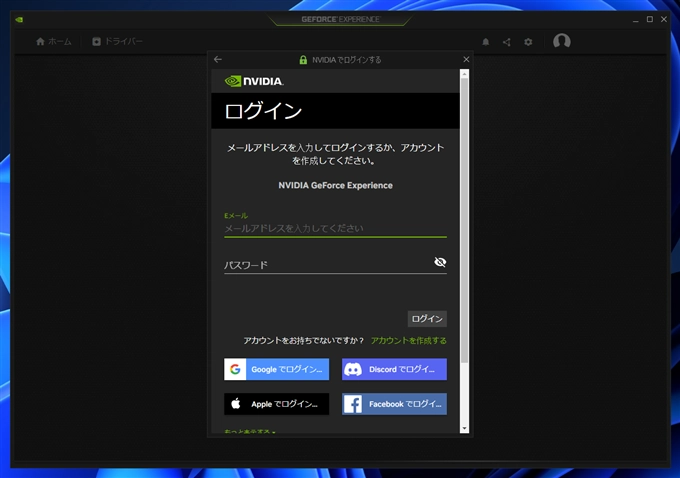Viewport: 680px width, 478px height.
Task: Open the notifications bell icon
Action: pos(486,42)
